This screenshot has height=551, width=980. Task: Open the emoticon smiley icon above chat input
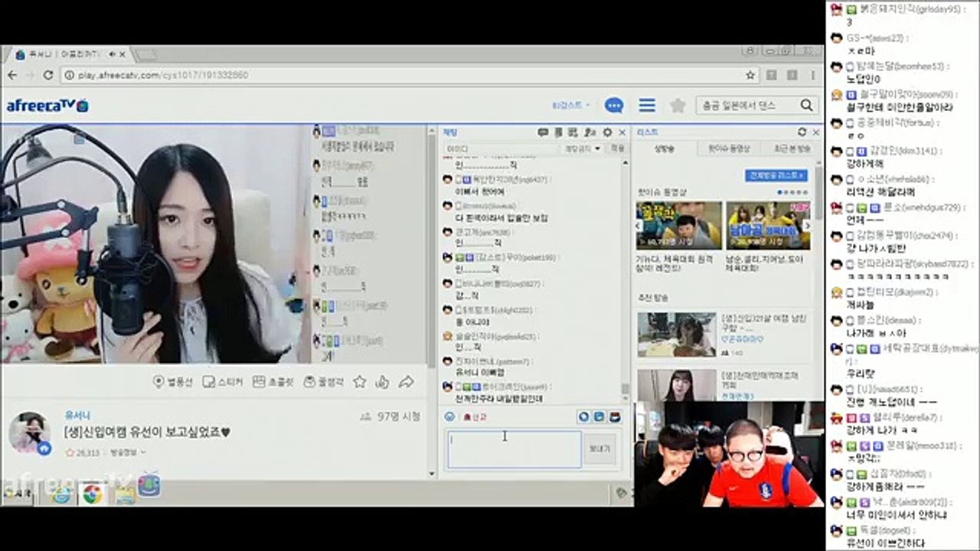point(449,416)
